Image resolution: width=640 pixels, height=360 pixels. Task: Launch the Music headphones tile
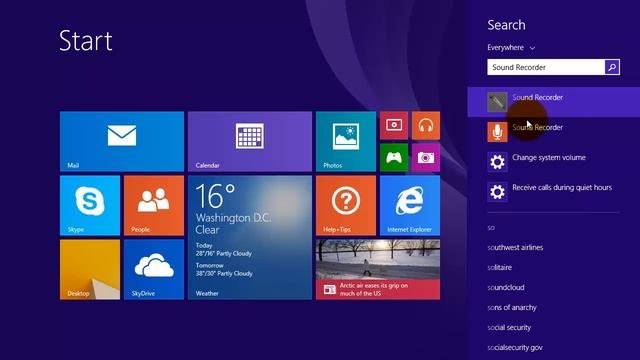(x=426, y=125)
